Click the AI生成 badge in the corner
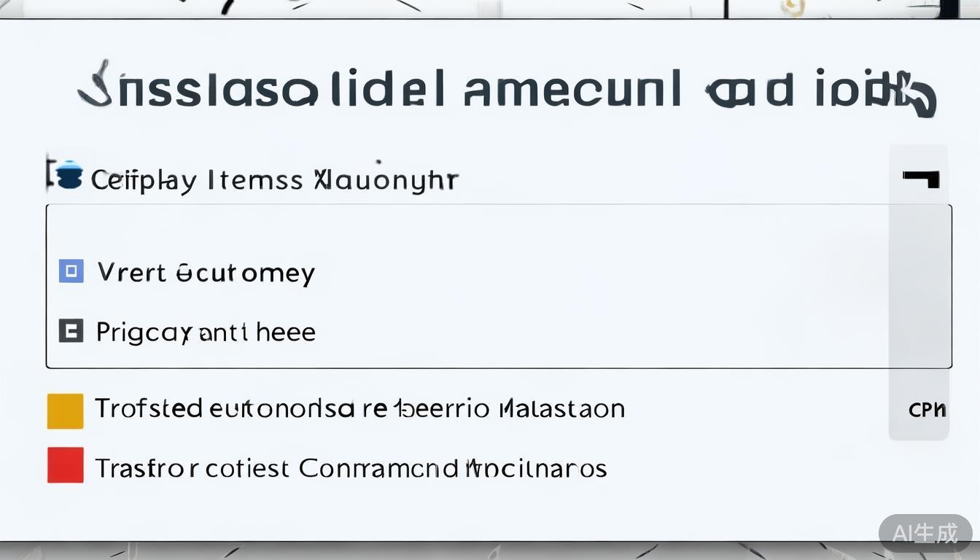The image size is (980, 560). coord(925,533)
